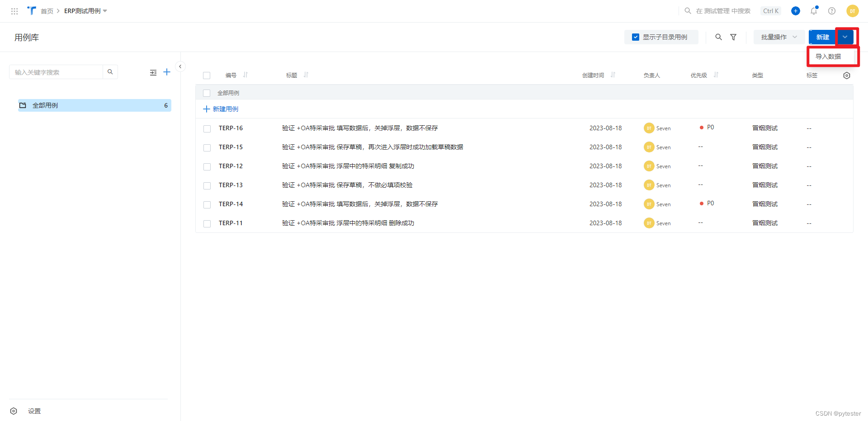Open the TERP-12 复制成功 case title
Image resolution: width=868 pixels, height=421 pixels.
[348, 166]
